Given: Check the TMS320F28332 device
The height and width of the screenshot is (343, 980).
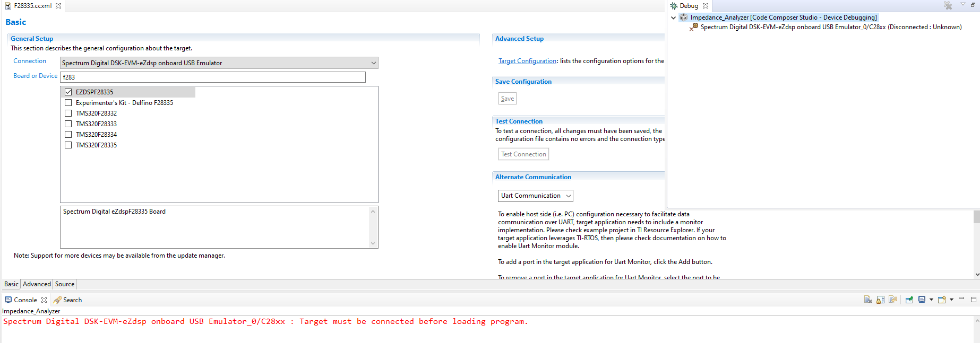Looking at the screenshot, I should [x=68, y=113].
